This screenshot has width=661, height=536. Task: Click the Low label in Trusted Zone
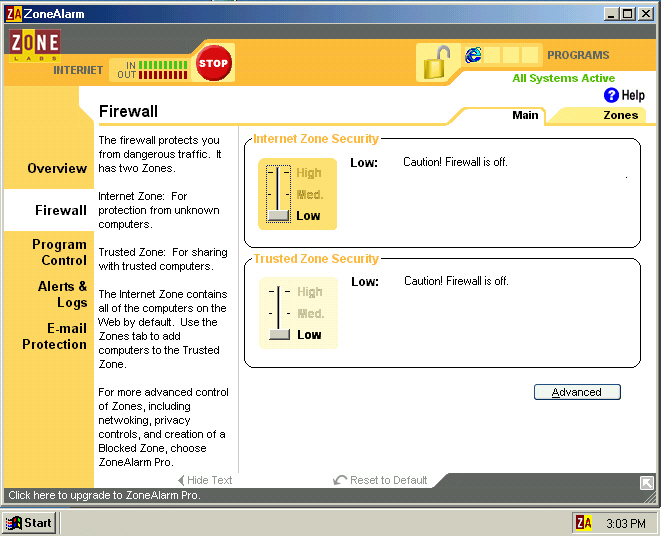[309, 334]
